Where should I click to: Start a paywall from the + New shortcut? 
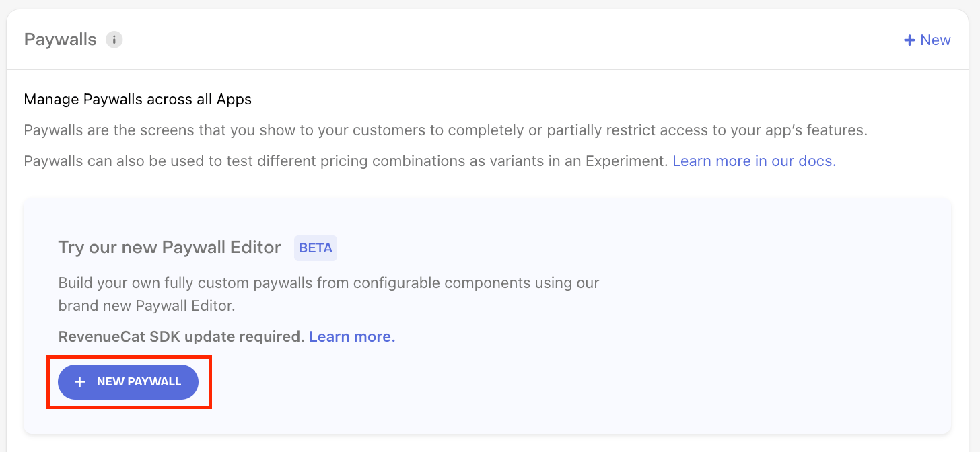pos(927,40)
